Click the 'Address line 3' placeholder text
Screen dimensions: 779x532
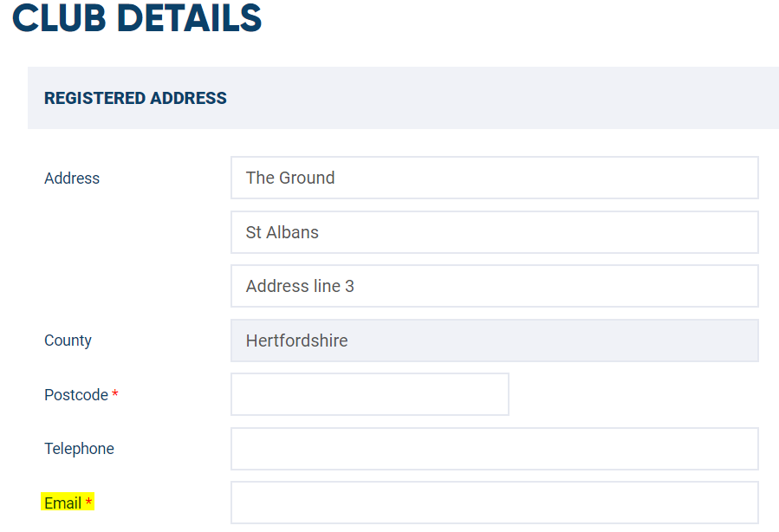(x=300, y=286)
